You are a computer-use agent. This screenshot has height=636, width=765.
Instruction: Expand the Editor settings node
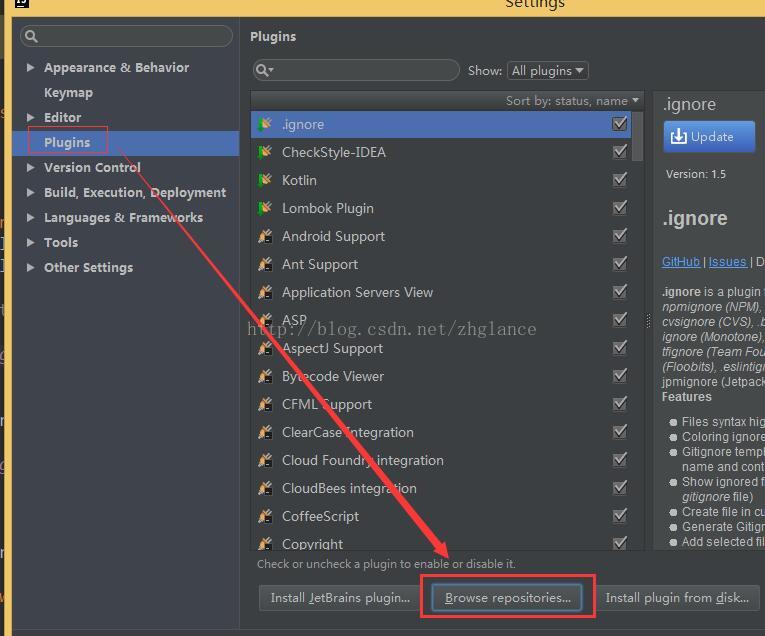point(30,117)
